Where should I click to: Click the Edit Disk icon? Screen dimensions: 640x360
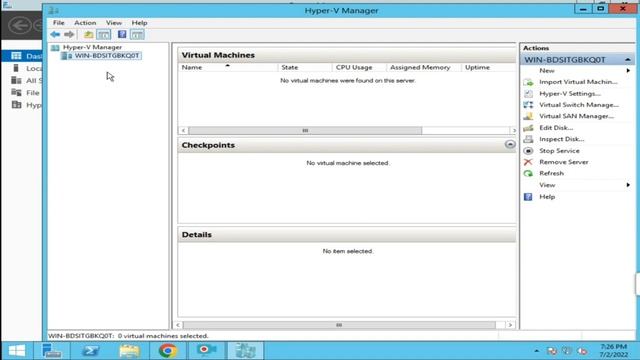coord(528,128)
